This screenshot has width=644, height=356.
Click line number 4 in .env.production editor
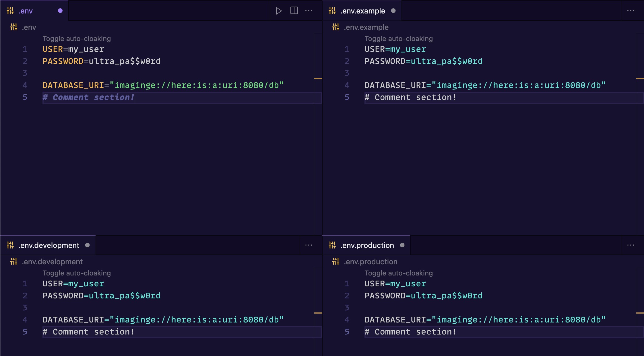coord(347,320)
